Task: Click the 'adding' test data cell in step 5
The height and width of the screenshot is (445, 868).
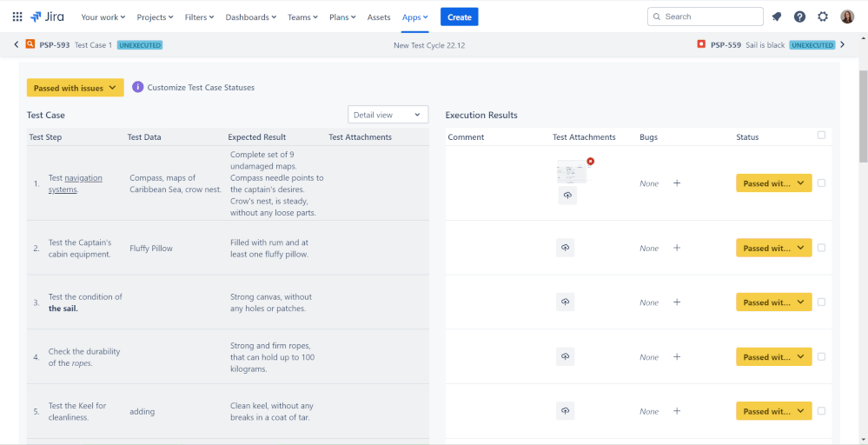Action: pyautogui.click(x=142, y=411)
